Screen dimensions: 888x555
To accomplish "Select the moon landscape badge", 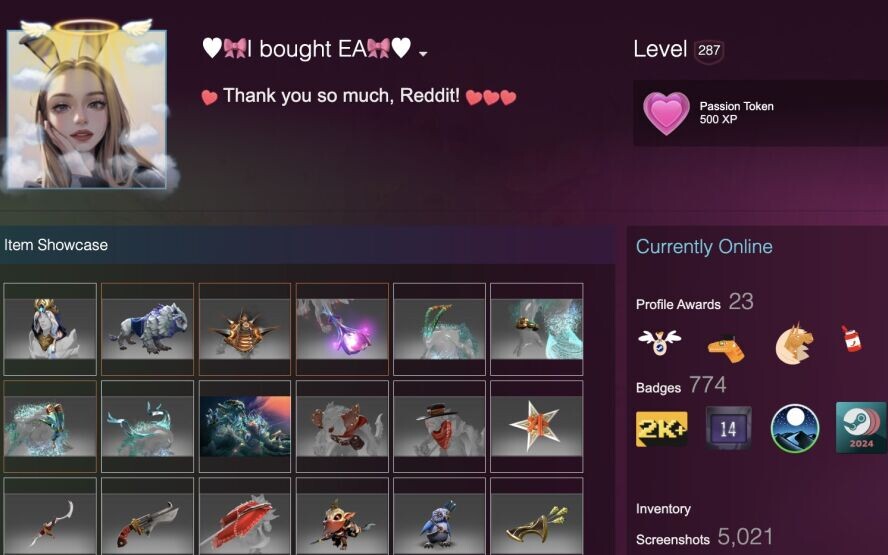I will click(795, 428).
